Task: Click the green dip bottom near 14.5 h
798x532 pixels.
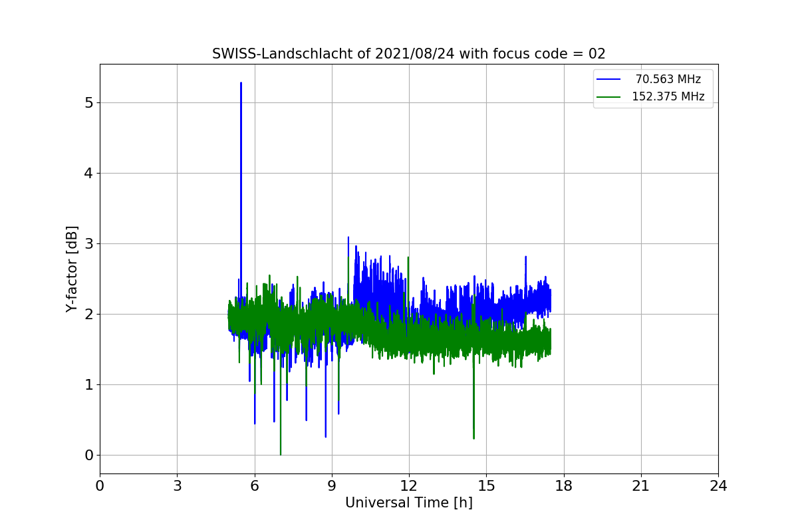Action: tap(473, 438)
